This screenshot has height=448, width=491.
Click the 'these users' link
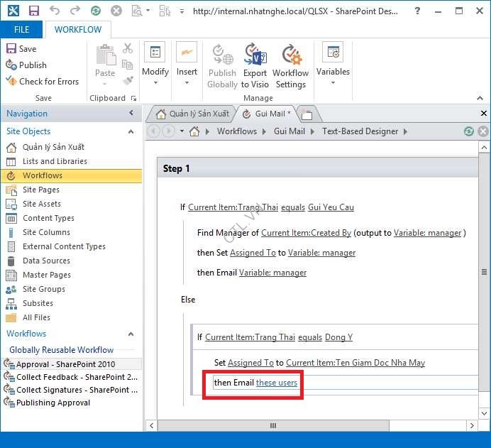pyautogui.click(x=277, y=383)
